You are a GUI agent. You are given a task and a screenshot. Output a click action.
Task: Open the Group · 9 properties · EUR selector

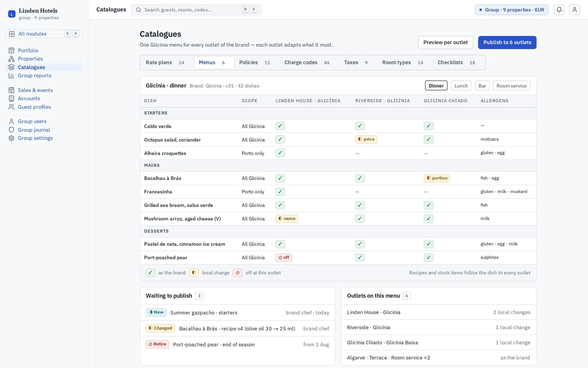pos(512,10)
